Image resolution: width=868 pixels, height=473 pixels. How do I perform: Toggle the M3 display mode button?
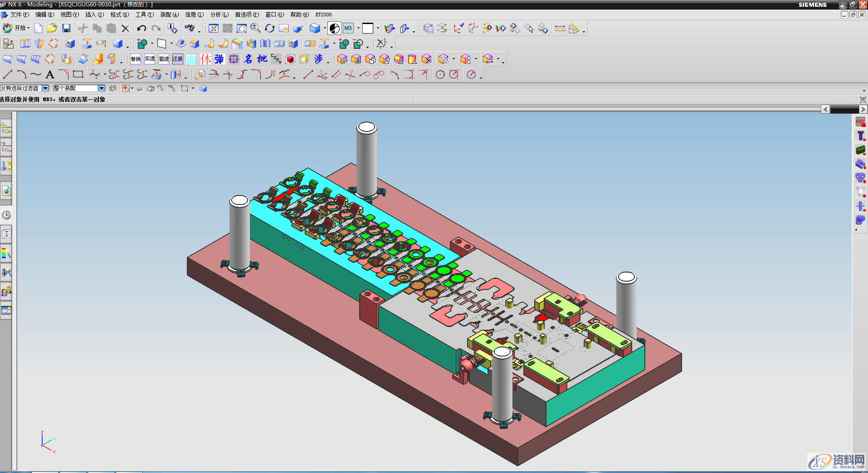pyautogui.click(x=348, y=29)
